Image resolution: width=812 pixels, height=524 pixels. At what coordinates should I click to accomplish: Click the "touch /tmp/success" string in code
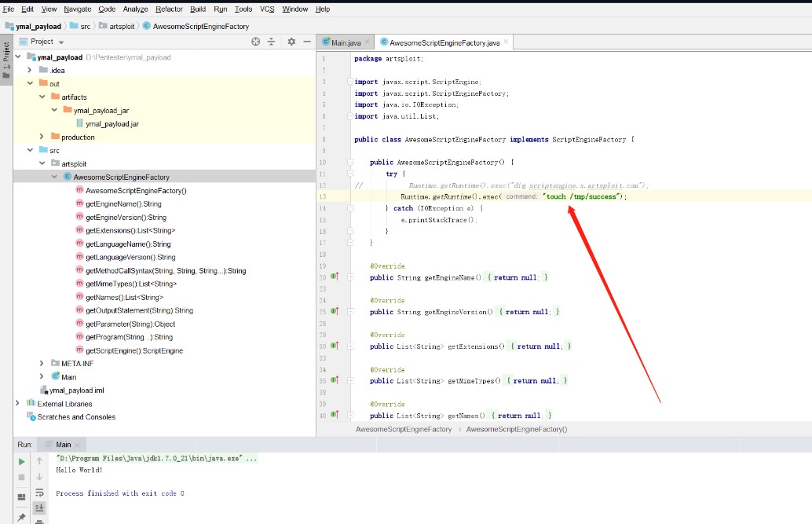pos(582,196)
